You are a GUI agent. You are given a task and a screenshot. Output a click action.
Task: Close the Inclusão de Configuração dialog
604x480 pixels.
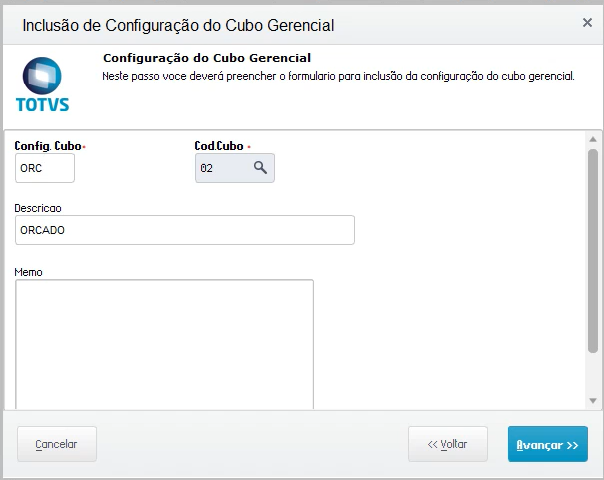click(587, 23)
